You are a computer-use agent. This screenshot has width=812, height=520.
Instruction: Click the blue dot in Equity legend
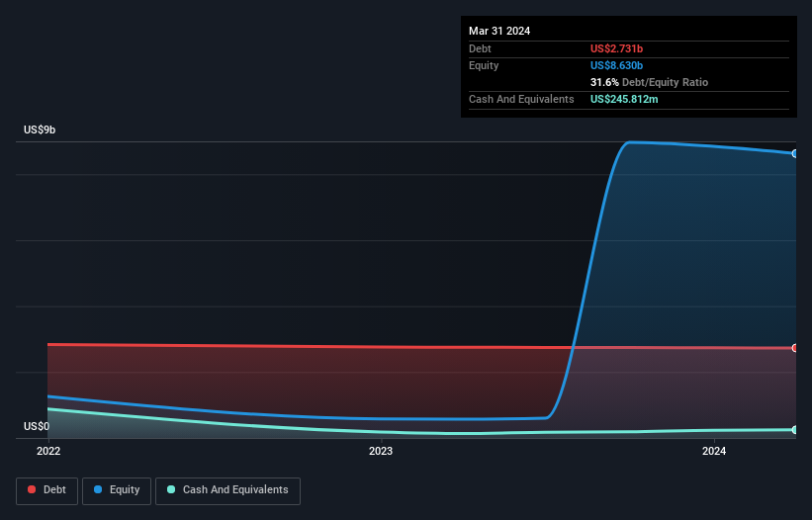coord(98,489)
